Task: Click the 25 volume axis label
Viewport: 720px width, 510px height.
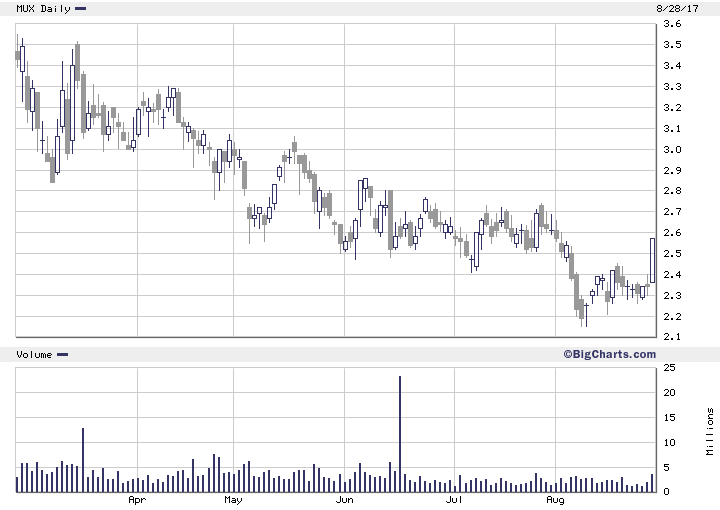Action: (x=669, y=367)
